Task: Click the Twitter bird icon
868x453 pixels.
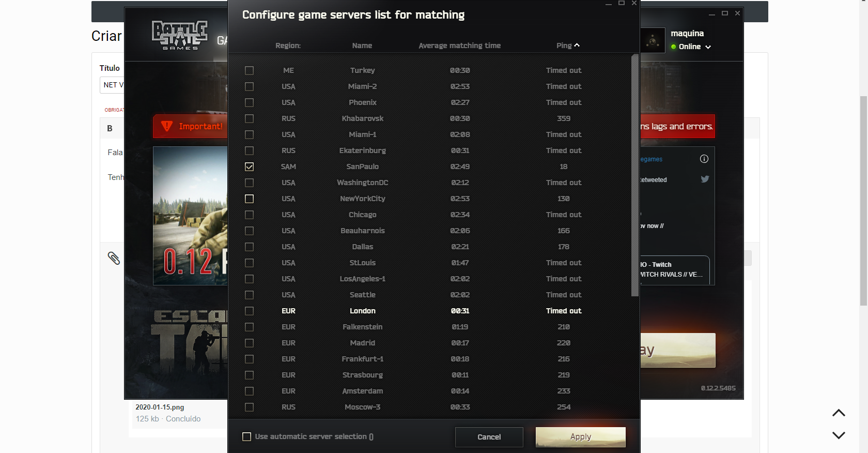Action: (705, 179)
